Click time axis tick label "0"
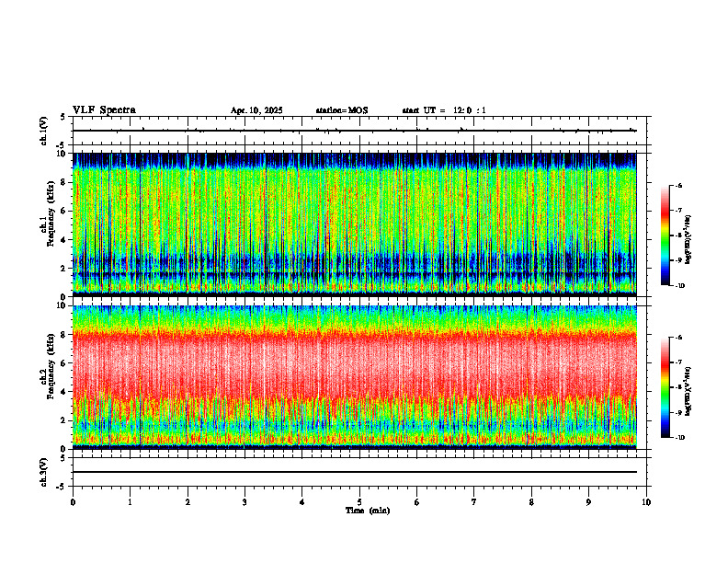 73,502
